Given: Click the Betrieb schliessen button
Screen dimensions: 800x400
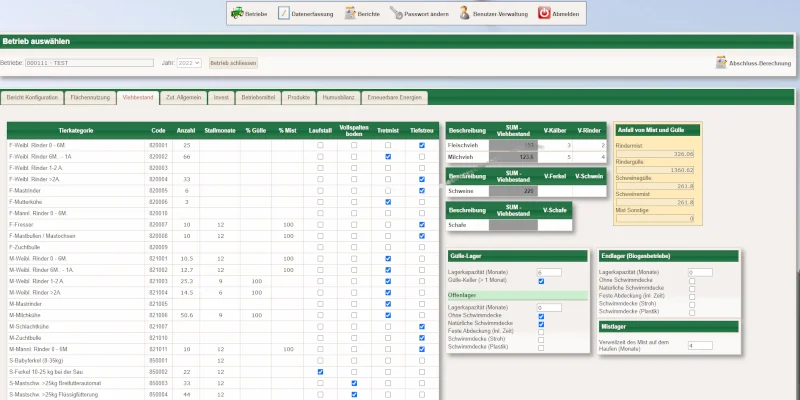Looking at the screenshot, I should coord(233,62).
